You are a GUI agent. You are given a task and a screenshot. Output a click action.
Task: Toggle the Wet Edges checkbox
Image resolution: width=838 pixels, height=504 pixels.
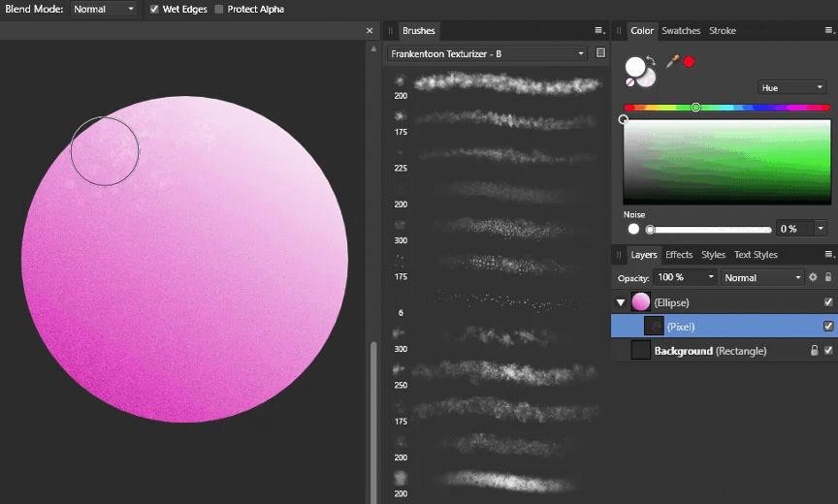coord(154,9)
